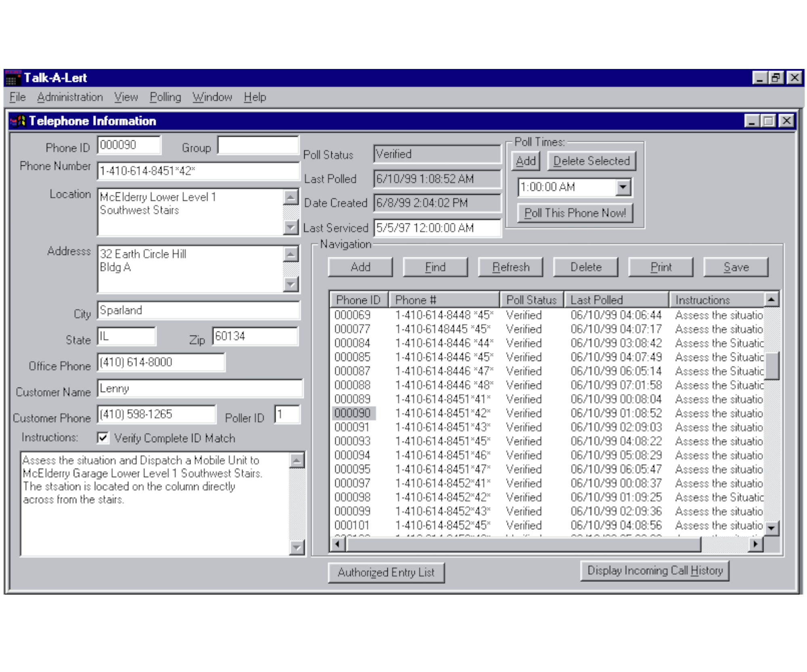
Task: Select list row with Phone ID 000088
Action: 548,385
